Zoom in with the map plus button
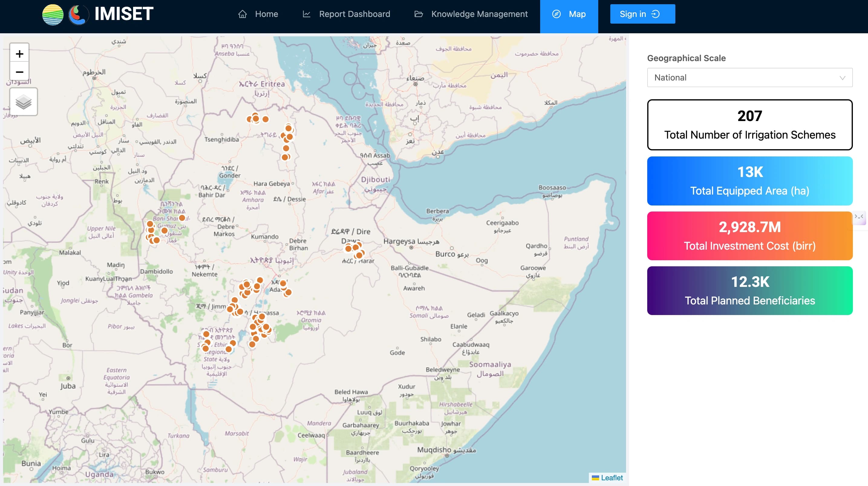Screen dimensions: 868x486 tap(20, 54)
